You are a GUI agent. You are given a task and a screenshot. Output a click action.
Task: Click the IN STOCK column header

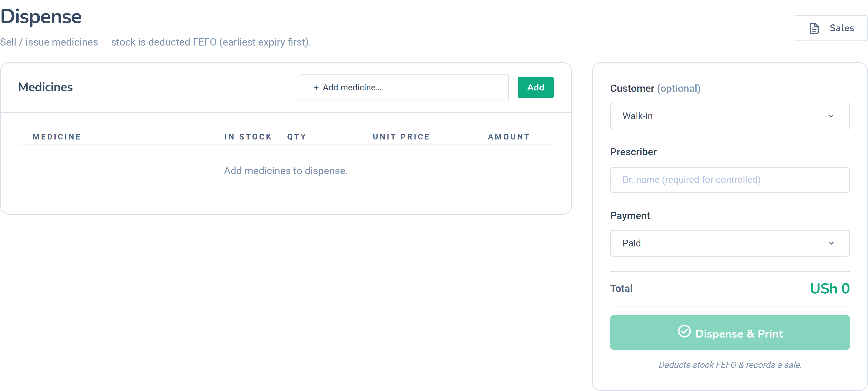(x=248, y=137)
